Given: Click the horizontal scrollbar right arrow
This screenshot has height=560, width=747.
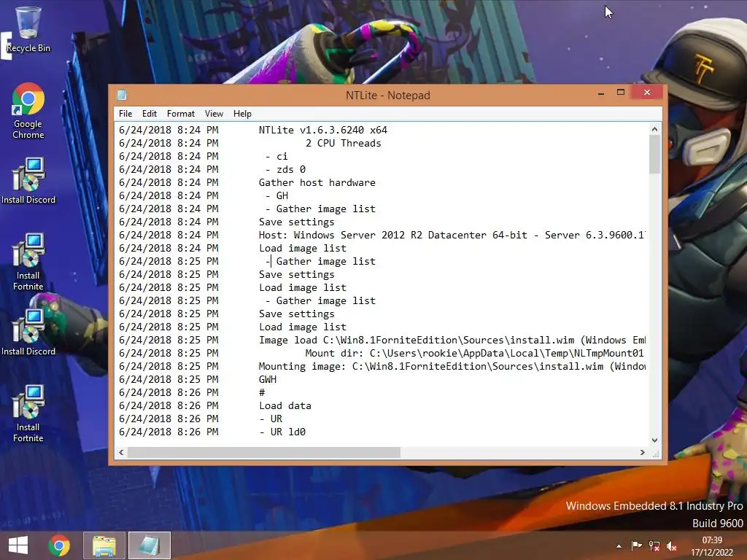Looking at the screenshot, I should pyautogui.click(x=642, y=452).
